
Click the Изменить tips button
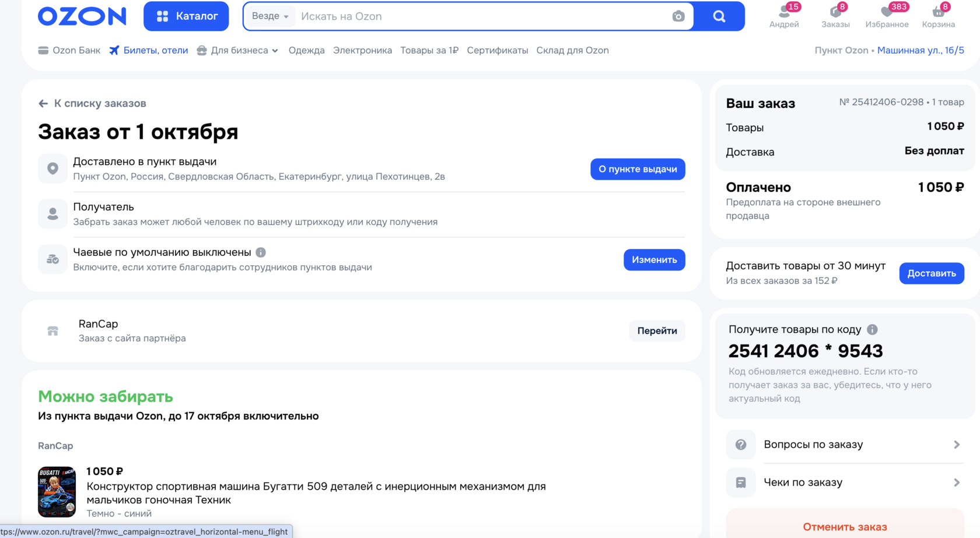tap(654, 259)
